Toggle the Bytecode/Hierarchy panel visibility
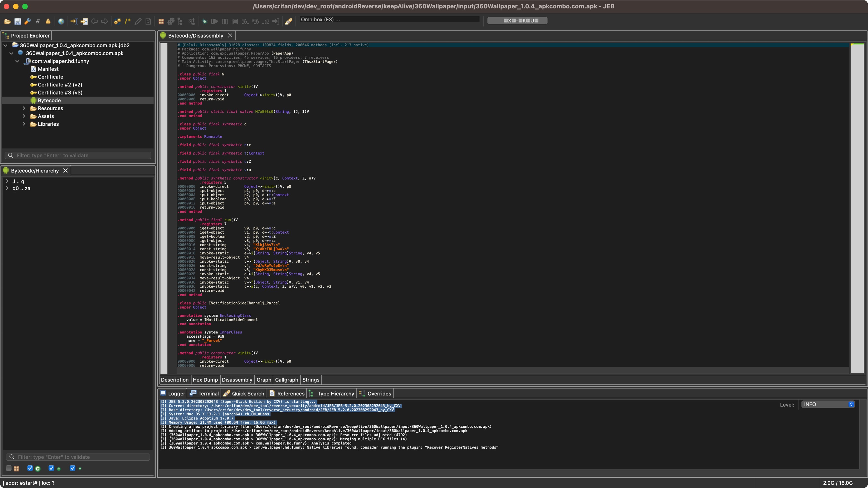This screenshot has height=488, width=868. (x=66, y=170)
